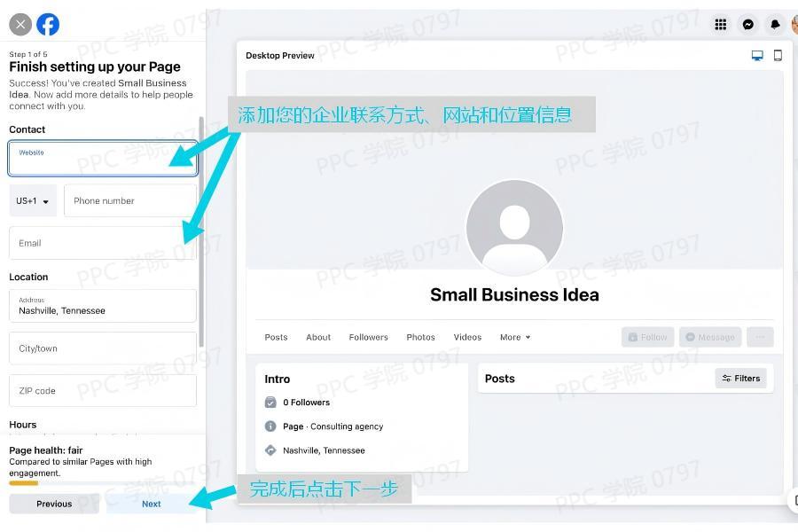Click the ellipsis button beside Message
The image size is (798, 532).
tap(760, 337)
